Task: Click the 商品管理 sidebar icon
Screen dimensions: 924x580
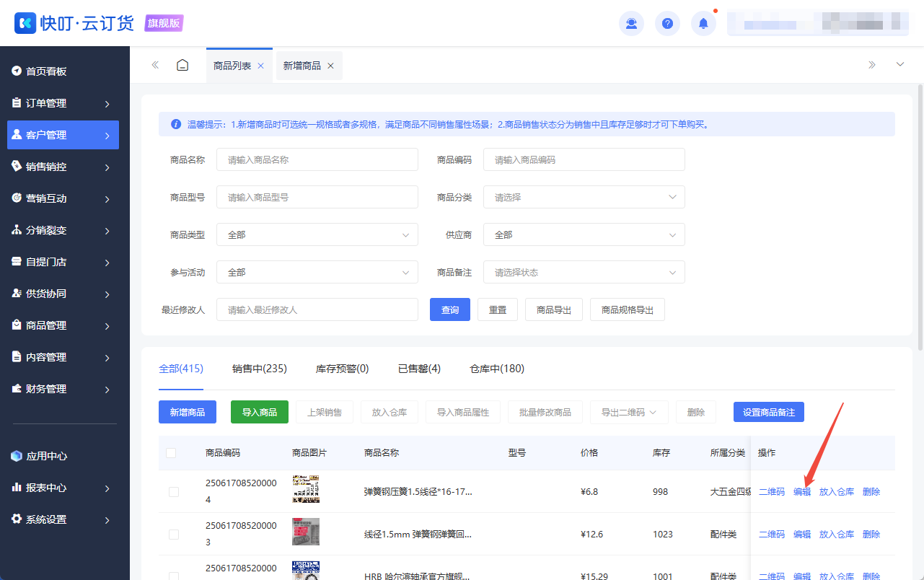Action: (x=17, y=325)
